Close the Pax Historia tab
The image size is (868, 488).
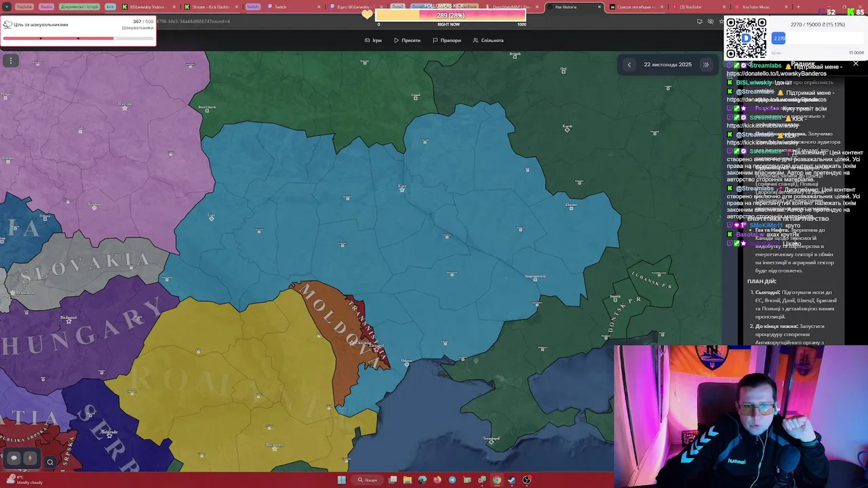[x=599, y=7]
